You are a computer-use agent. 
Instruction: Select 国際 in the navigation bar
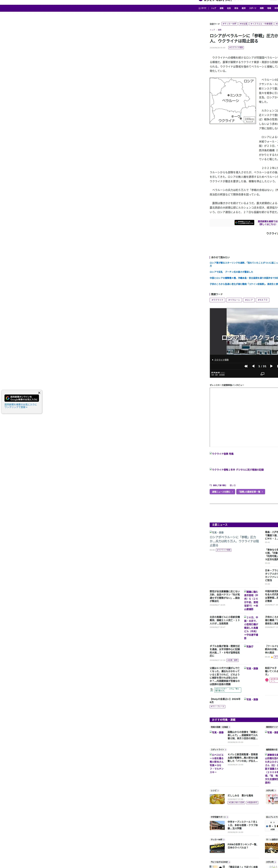[261, 8]
